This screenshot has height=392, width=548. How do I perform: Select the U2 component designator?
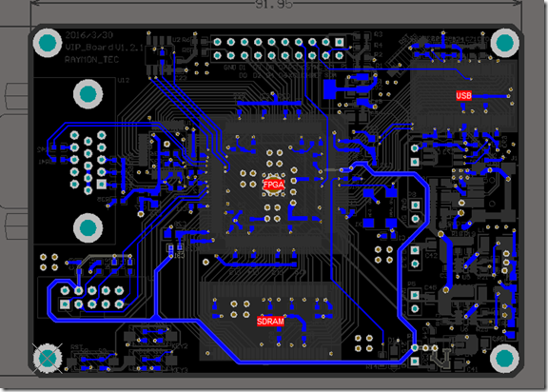coord(176,40)
